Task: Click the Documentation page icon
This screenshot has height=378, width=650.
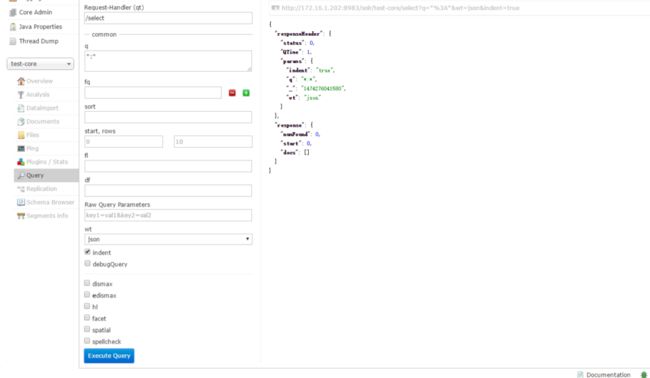Action: [x=580, y=375]
